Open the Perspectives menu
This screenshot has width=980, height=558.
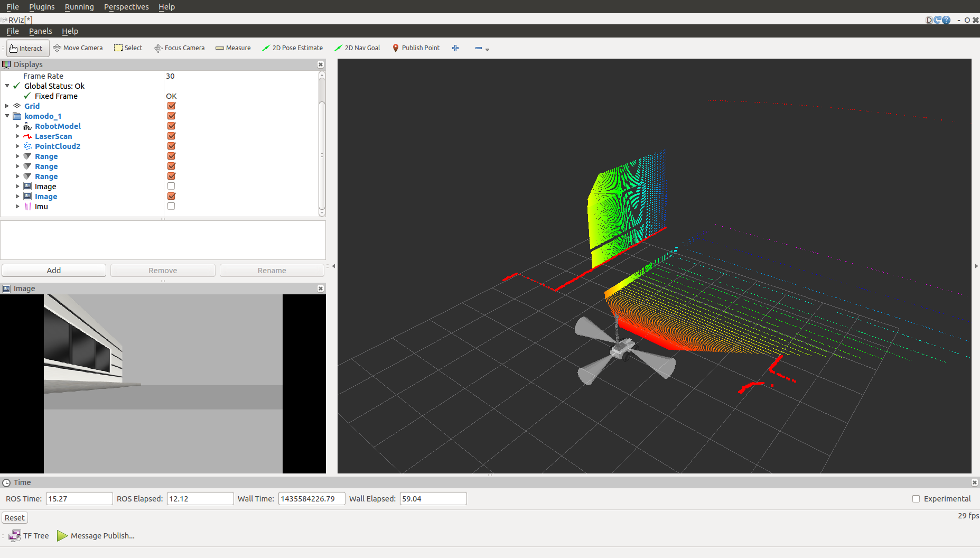click(x=126, y=7)
